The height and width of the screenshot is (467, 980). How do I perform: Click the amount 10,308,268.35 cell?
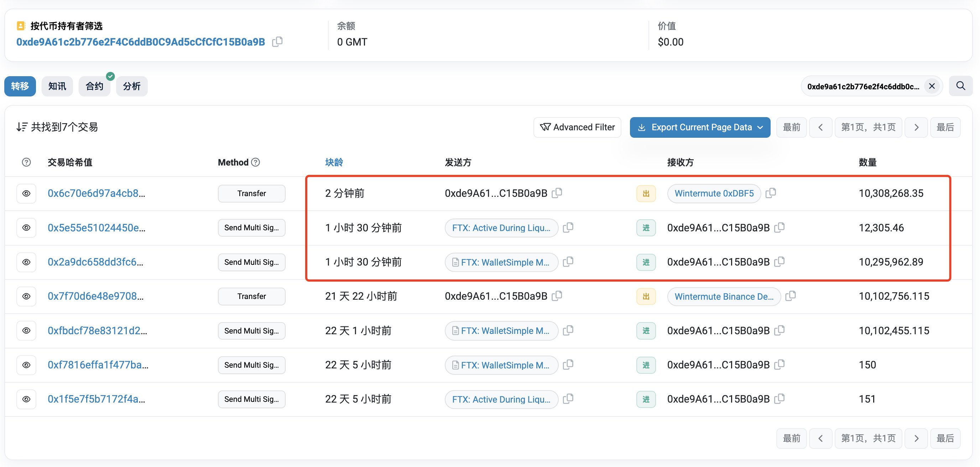[x=891, y=193]
